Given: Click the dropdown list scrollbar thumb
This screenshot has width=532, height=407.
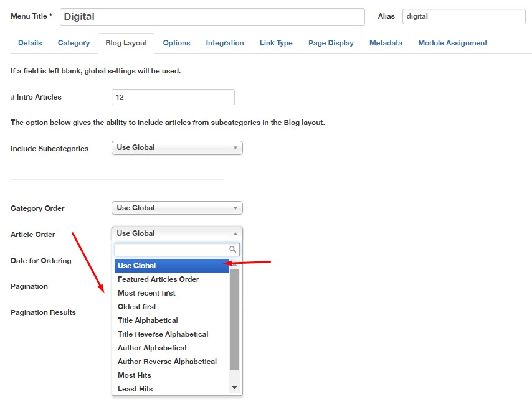Looking at the screenshot, I should point(234,320).
